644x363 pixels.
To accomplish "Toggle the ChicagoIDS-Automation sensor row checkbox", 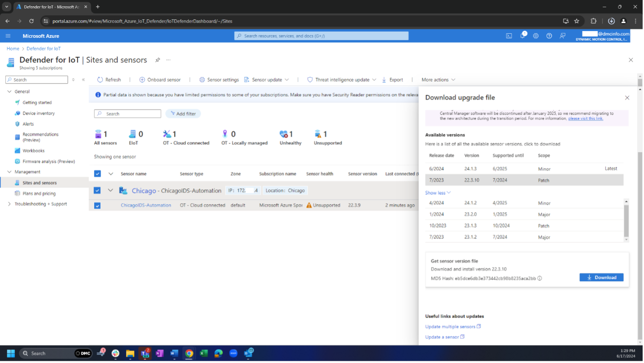I will coord(97,205).
